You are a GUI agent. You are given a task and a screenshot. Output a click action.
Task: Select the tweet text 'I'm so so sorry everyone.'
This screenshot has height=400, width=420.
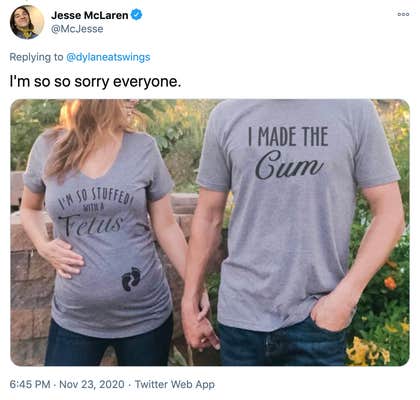pyautogui.click(x=95, y=81)
